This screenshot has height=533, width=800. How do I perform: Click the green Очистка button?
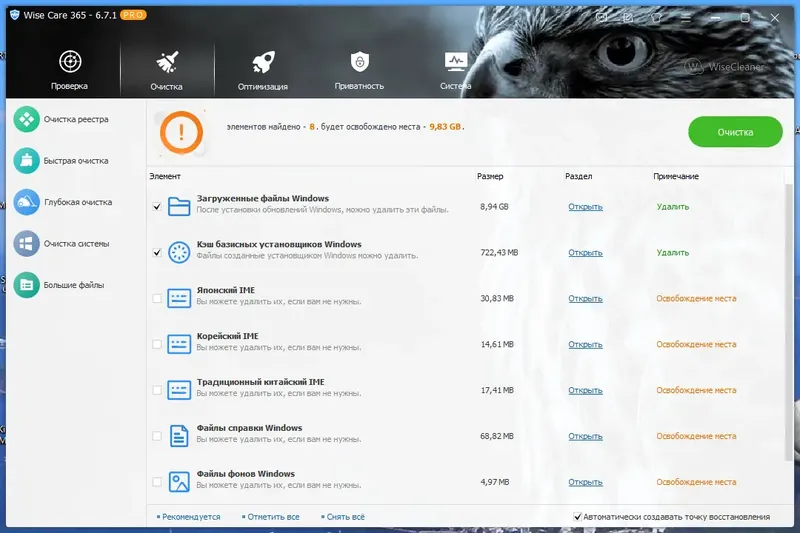tap(735, 132)
